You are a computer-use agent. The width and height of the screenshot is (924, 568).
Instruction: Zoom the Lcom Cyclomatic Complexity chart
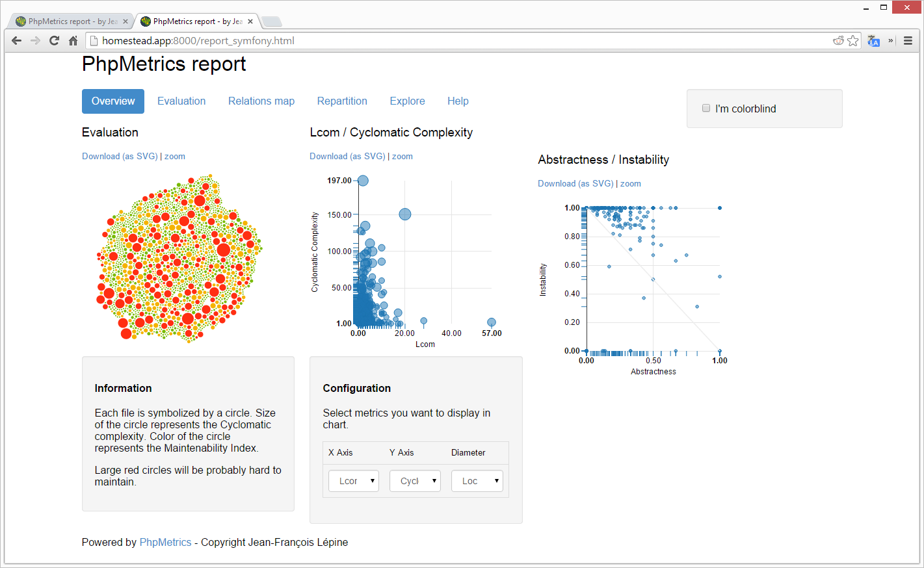pyautogui.click(x=402, y=156)
